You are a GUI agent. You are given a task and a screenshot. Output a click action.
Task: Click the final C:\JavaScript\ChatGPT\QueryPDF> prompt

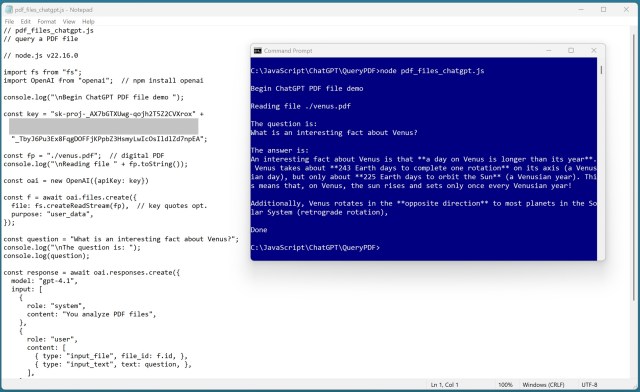[x=315, y=247]
